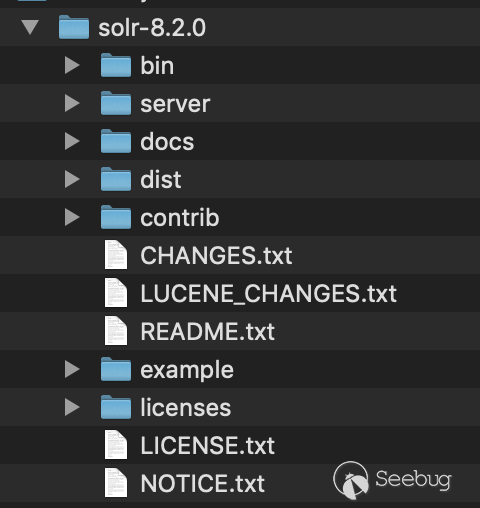Viewport: 480px width, 508px height.
Task: Click the LICENSE.txt file icon
Action: click(x=116, y=445)
